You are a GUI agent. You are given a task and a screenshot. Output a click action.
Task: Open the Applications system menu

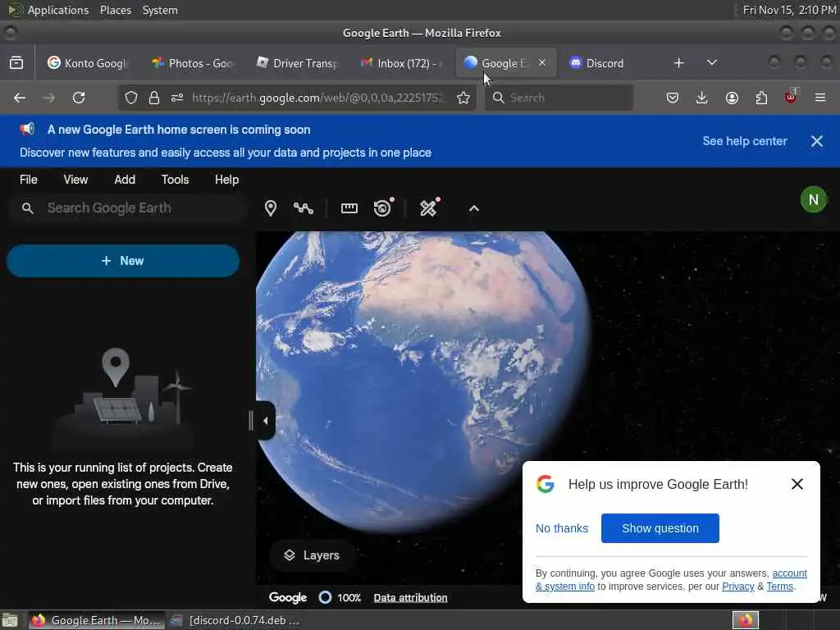coord(58,10)
